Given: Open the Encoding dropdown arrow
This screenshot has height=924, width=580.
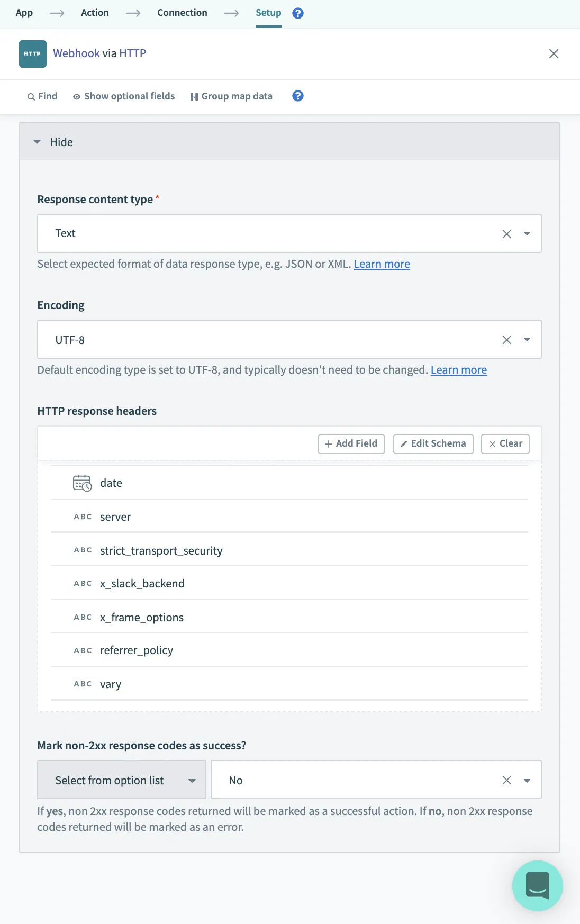Looking at the screenshot, I should point(527,340).
